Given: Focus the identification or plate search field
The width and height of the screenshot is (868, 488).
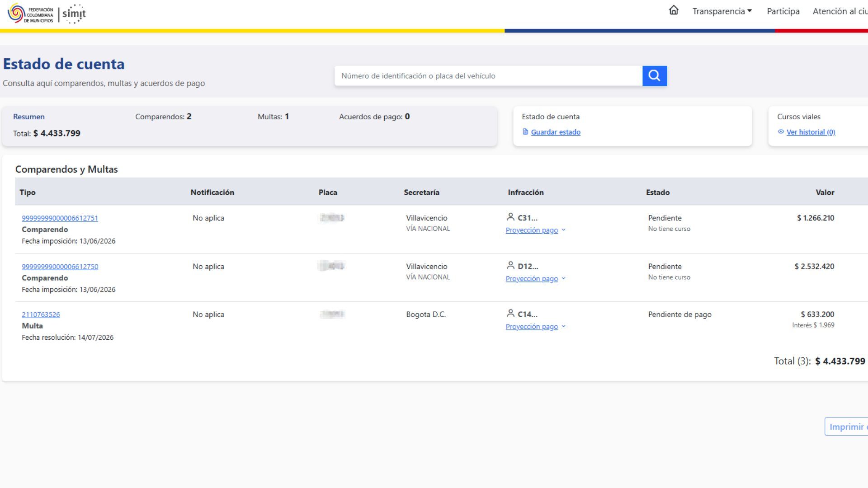Looking at the screenshot, I should click(488, 76).
